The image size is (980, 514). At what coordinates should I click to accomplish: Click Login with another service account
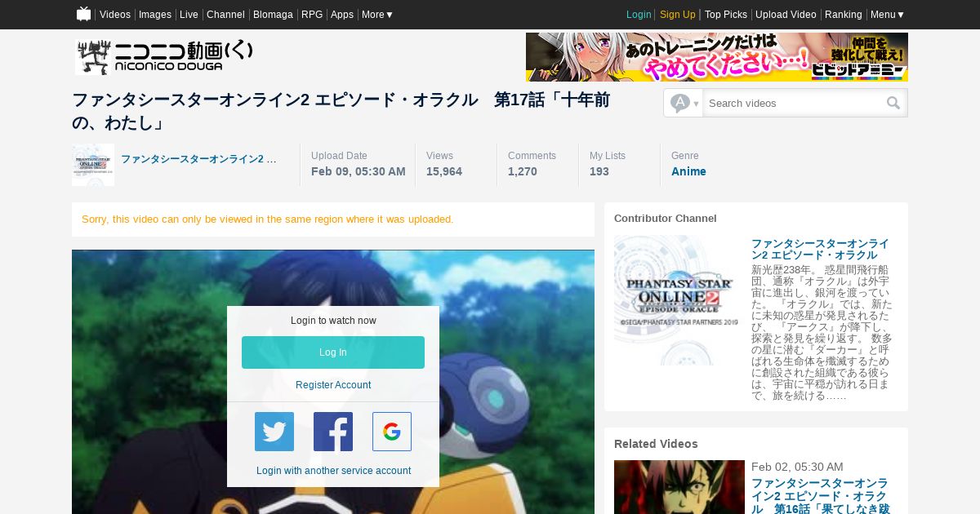pyautogui.click(x=333, y=471)
